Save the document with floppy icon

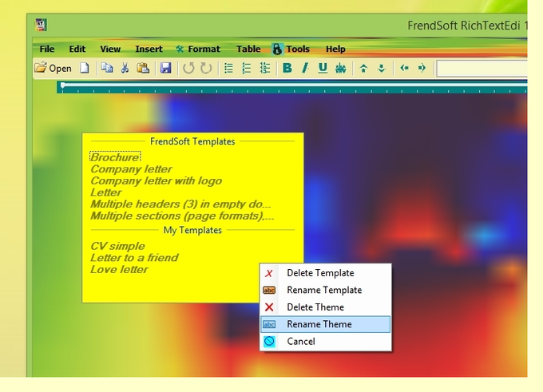(x=165, y=68)
